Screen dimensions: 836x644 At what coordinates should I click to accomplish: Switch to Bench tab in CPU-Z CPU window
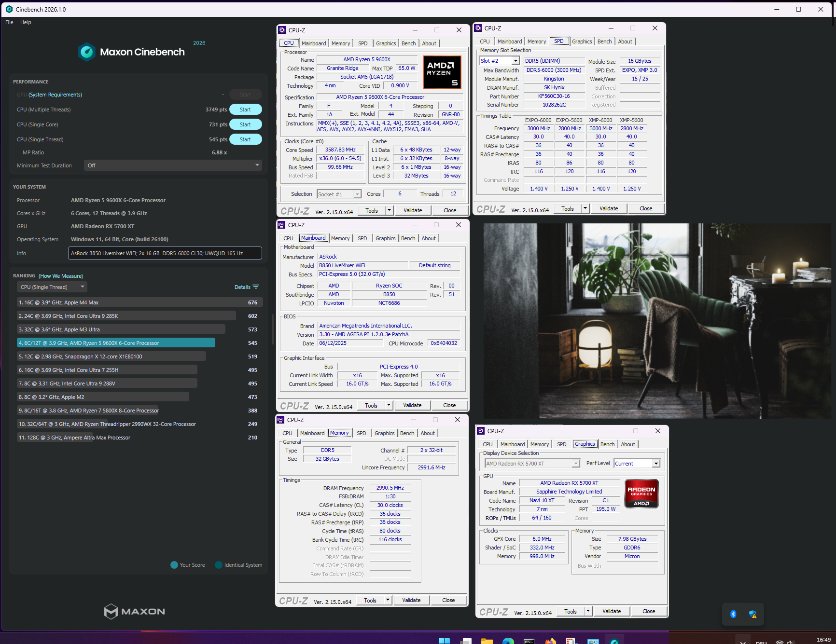tap(409, 43)
